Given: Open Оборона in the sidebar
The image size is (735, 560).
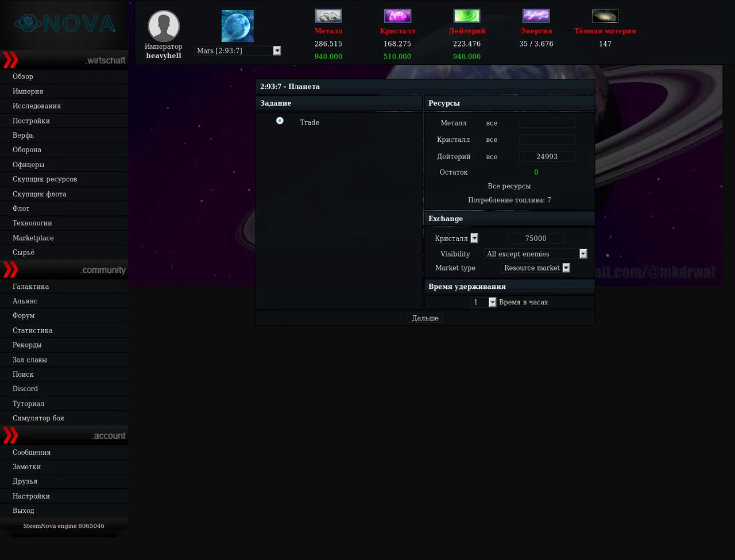Looking at the screenshot, I should tap(64, 149).
